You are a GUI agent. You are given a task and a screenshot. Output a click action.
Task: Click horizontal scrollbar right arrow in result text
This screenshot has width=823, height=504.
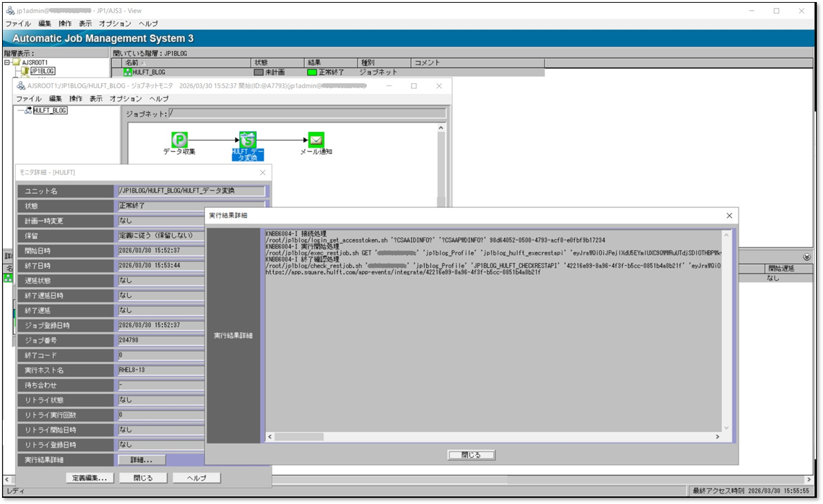[717, 437]
